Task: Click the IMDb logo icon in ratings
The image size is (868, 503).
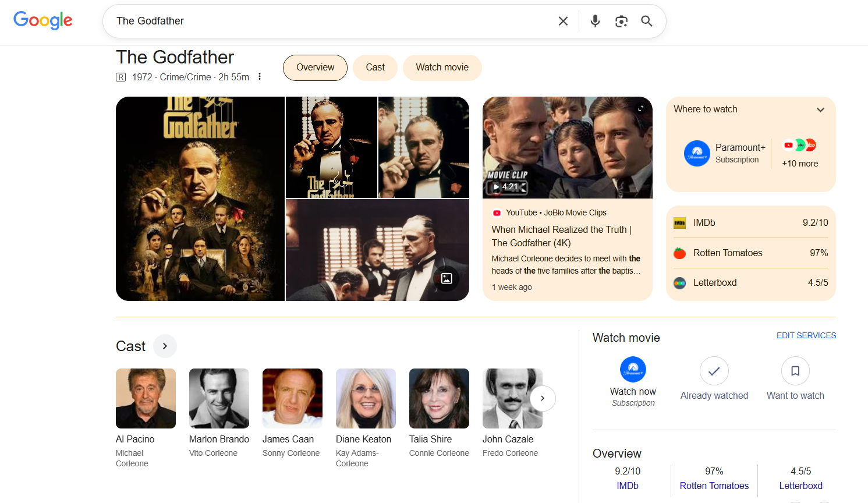Action: pos(679,223)
